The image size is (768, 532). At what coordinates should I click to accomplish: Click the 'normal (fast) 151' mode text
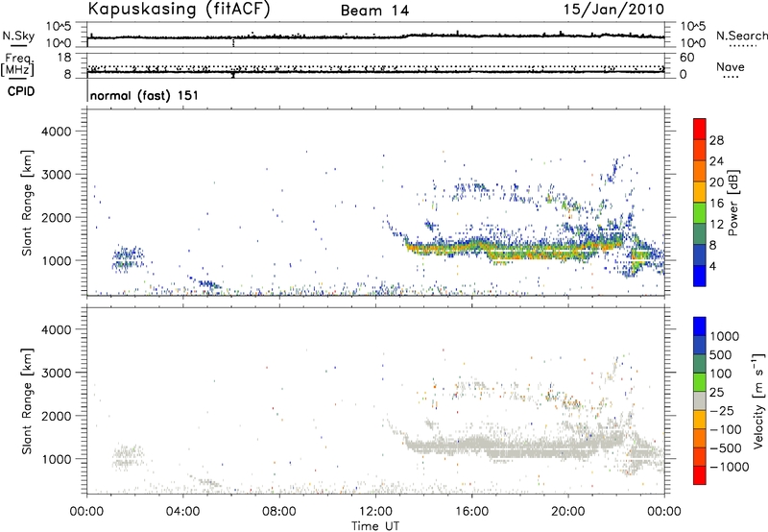pyautogui.click(x=144, y=95)
